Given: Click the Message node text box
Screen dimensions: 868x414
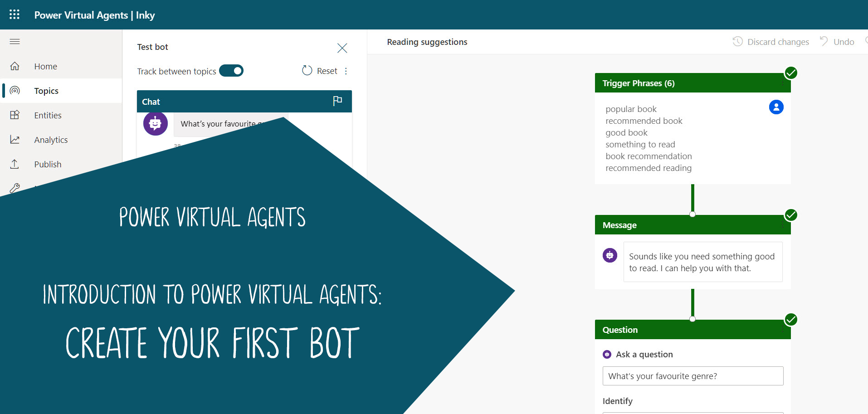Looking at the screenshot, I should [703, 262].
